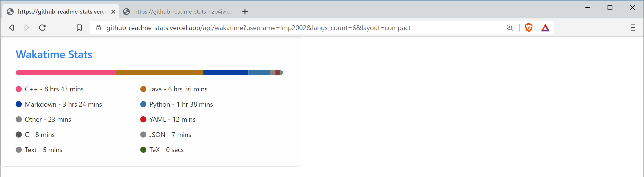
Task: Open the zoom magnifier in address bar
Action: point(510,28)
